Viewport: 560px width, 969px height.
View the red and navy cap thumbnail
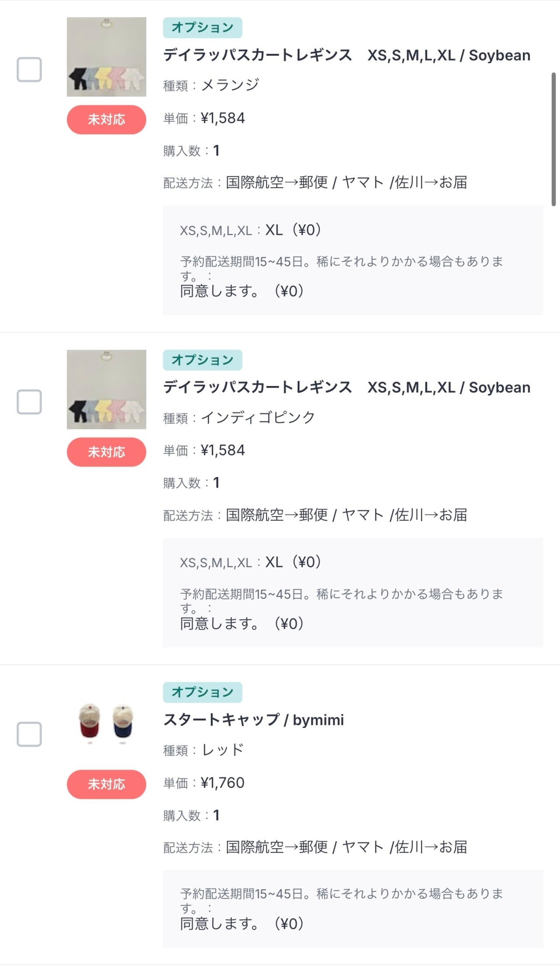[x=106, y=721]
